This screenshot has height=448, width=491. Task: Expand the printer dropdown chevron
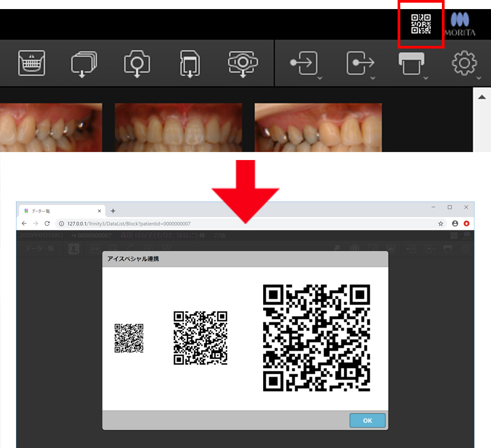pos(426,78)
